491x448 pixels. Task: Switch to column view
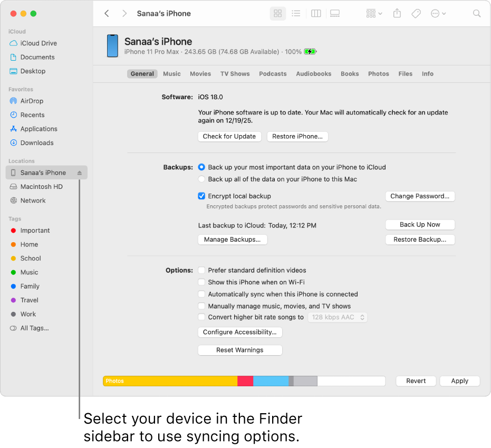point(316,14)
